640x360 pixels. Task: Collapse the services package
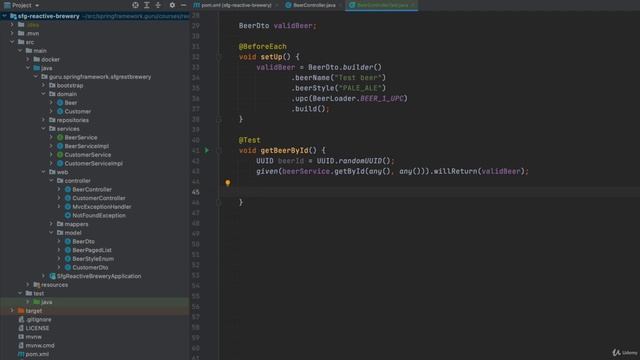pos(43,129)
